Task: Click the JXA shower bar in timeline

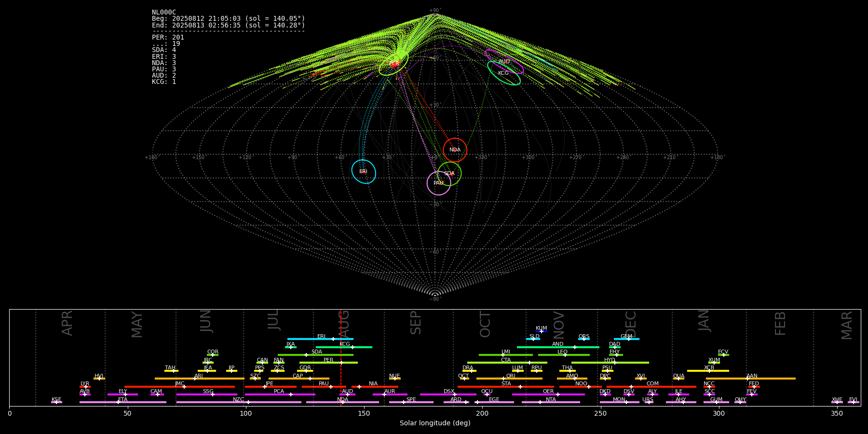Action: (x=291, y=347)
